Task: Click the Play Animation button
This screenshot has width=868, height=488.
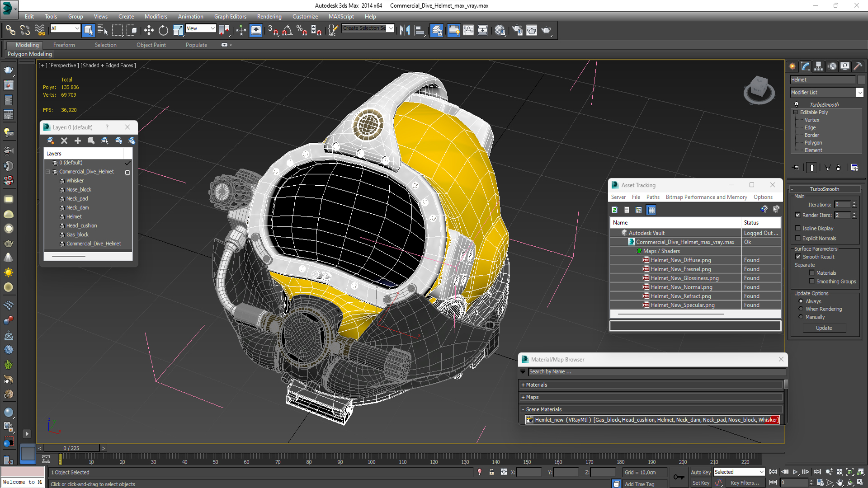Action: (x=795, y=472)
